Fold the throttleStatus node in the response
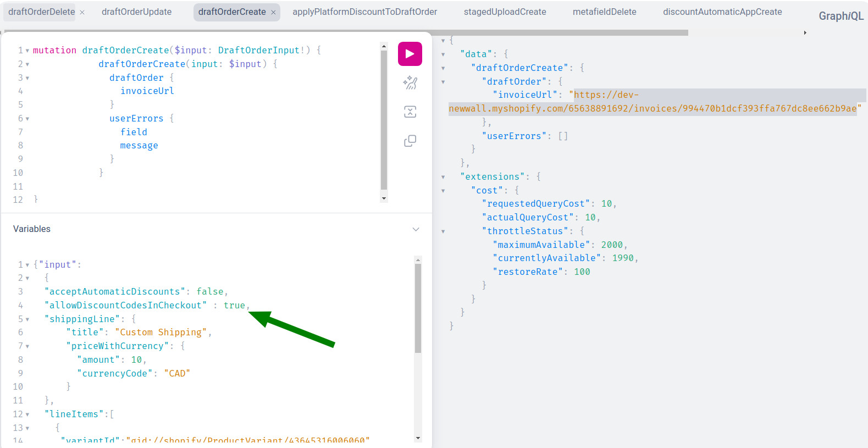 click(x=443, y=231)
